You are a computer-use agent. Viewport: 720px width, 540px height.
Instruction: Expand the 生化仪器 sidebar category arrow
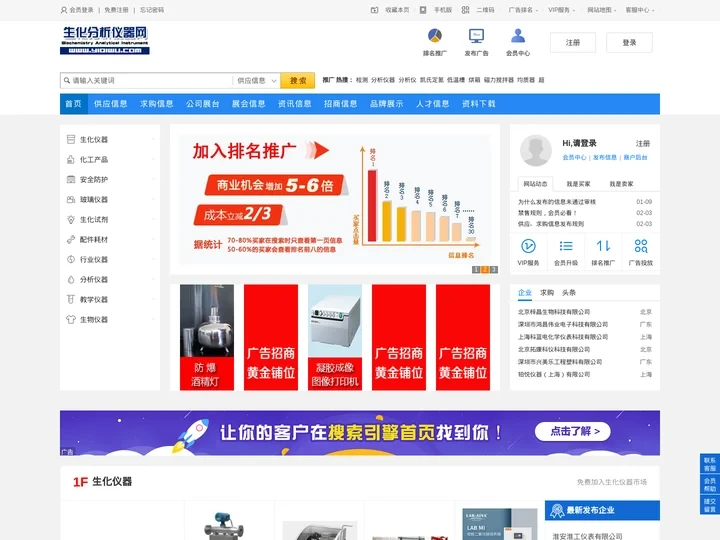point(153,139)
